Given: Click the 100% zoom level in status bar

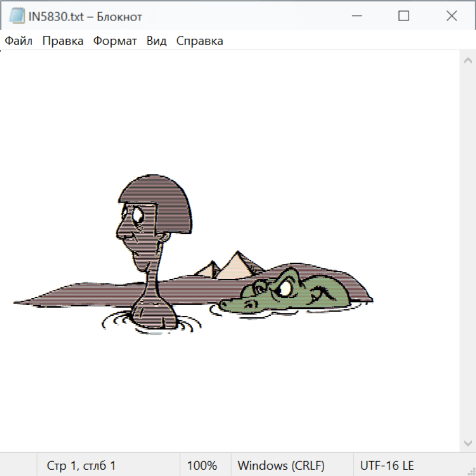Looking at the screenshot, I should coord(202,466).
